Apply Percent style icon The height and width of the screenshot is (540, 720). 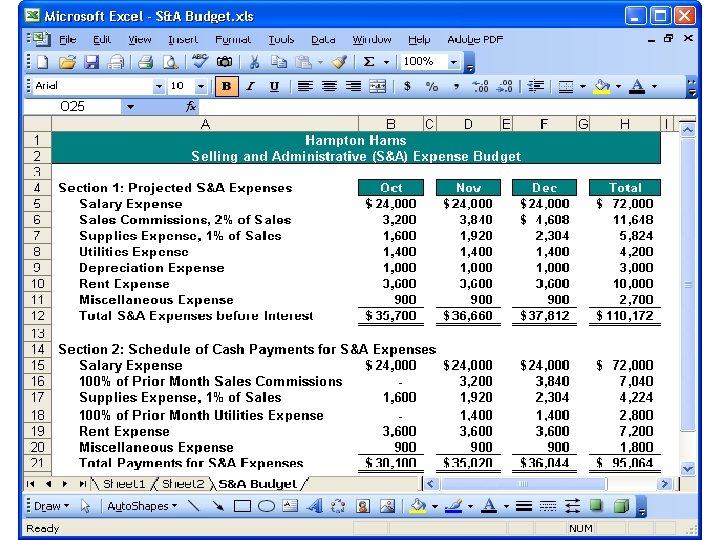432,86
